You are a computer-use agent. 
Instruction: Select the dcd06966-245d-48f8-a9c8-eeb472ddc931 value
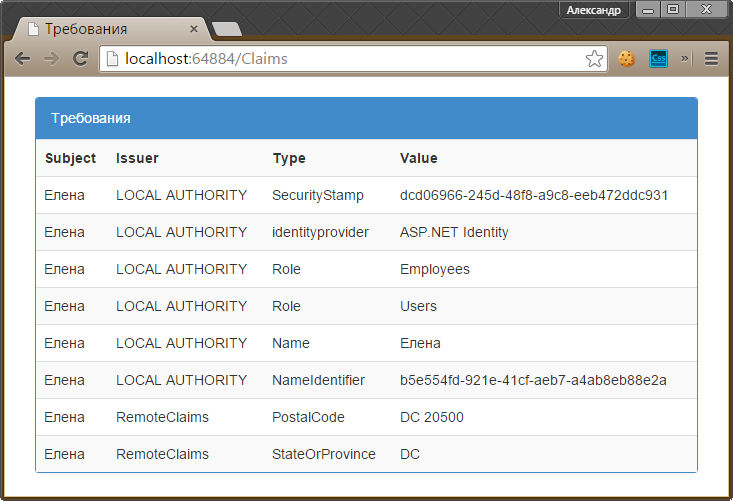pyautogui.click(x=534, y=195)
